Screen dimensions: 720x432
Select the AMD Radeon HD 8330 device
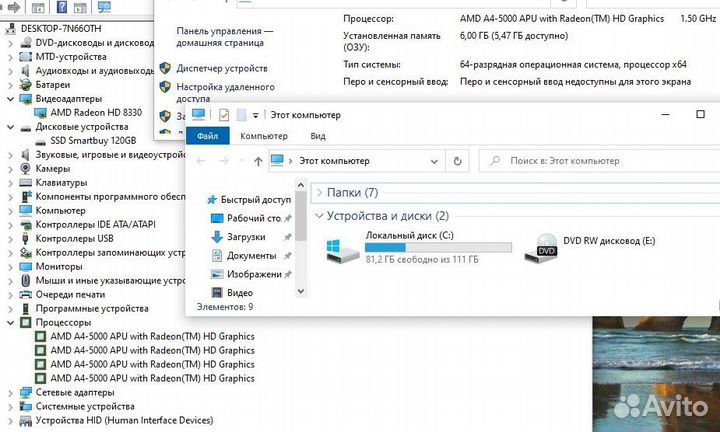tap(96, 112)
